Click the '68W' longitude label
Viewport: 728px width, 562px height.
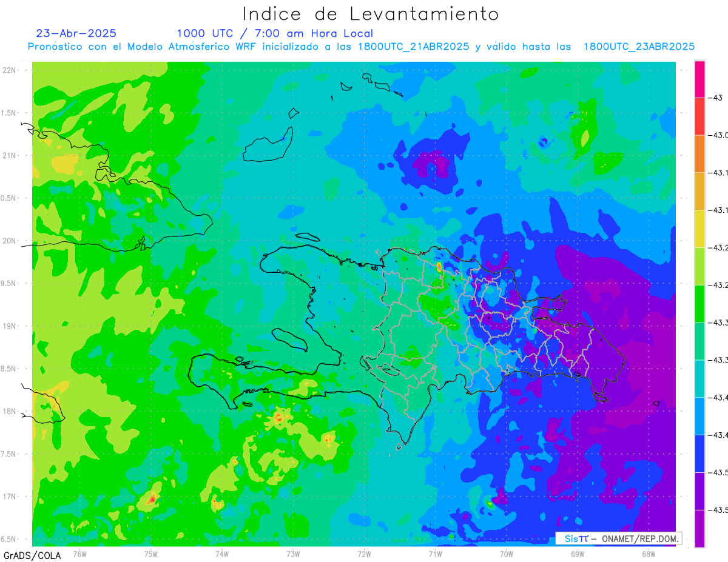tap(649, 554)
